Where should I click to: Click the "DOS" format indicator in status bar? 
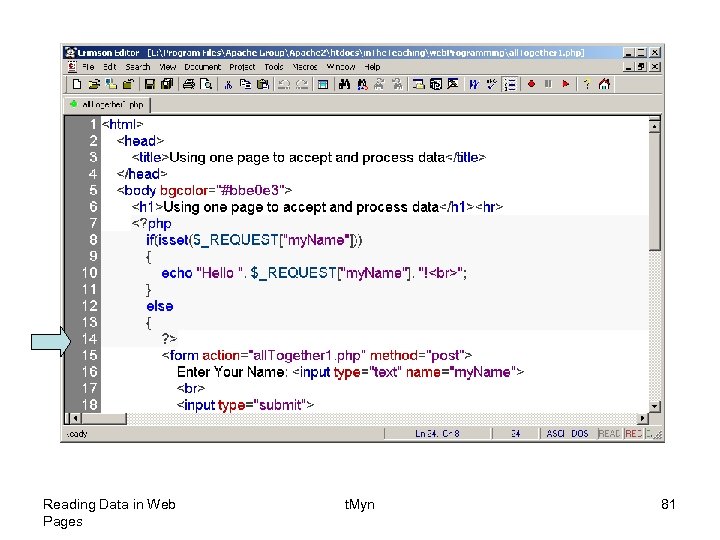[580, 433]
